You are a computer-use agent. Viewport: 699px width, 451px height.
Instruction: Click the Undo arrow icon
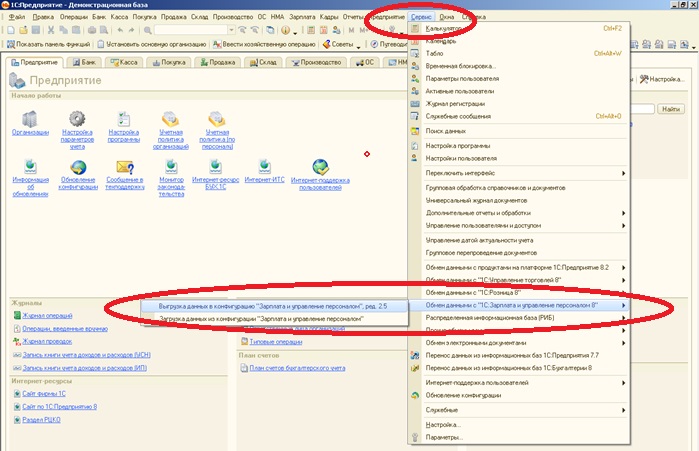click(120, 30)
